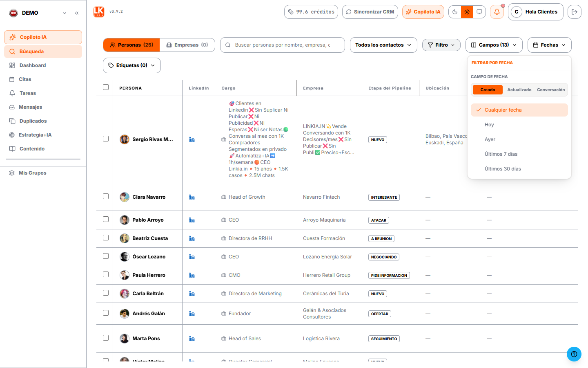Select Creado date field tab
Image resolution: width=588 pixels, height=368 pixels.
[x=488, y=90]
